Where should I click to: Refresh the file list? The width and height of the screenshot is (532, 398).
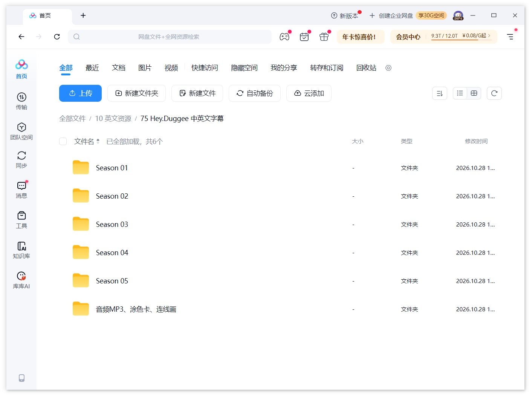point(494,93)
